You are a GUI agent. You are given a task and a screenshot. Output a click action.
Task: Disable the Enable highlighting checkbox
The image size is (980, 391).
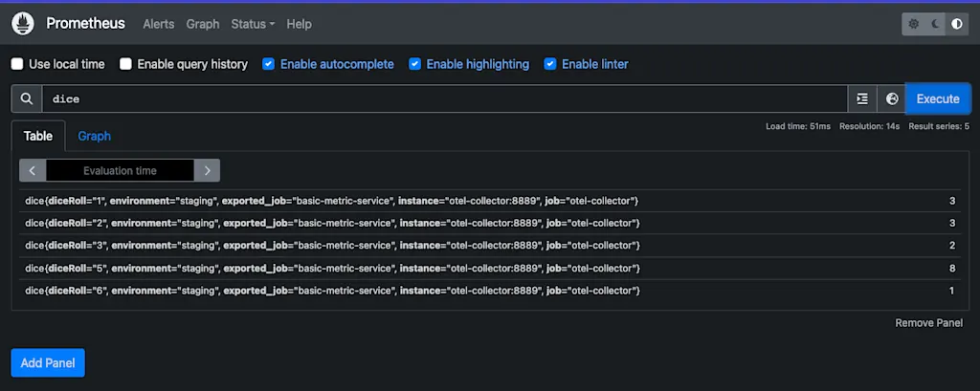point(415,64)
